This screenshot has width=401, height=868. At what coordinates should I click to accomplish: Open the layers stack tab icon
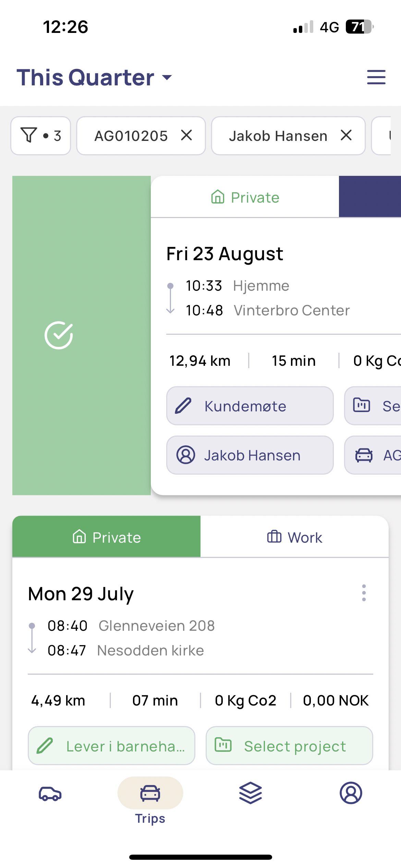(x=251, y=793)
